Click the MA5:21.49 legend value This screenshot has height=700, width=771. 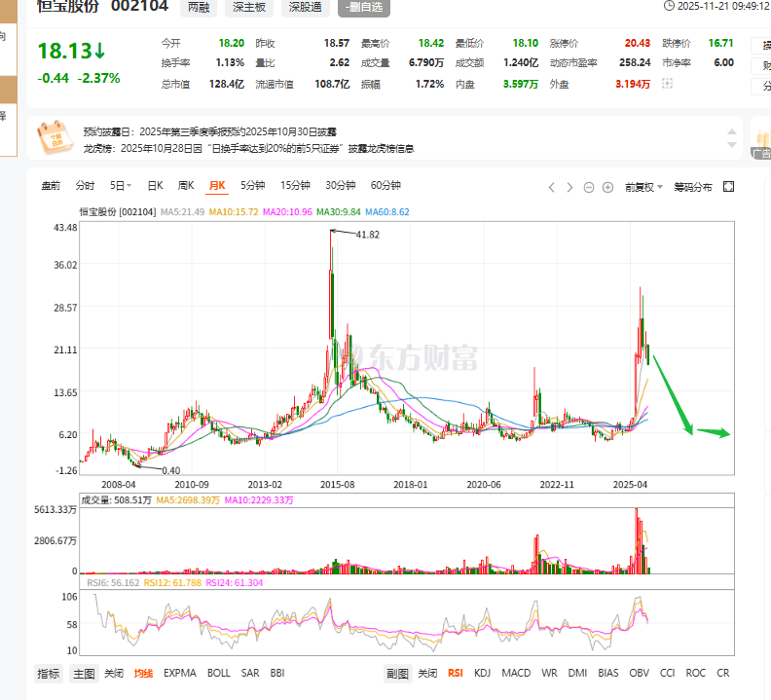182,212
